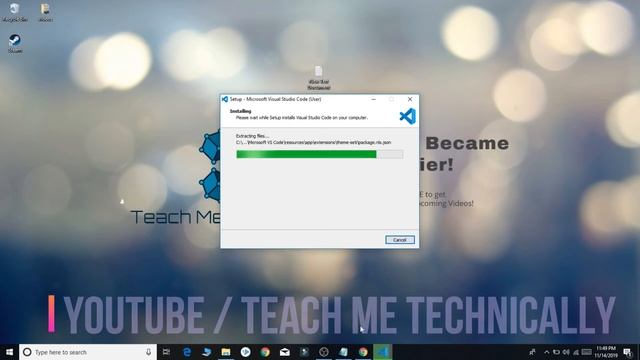The image size is (640, 360).
Task: Open the Action Center notifications icon
Action: click(627, 352)
